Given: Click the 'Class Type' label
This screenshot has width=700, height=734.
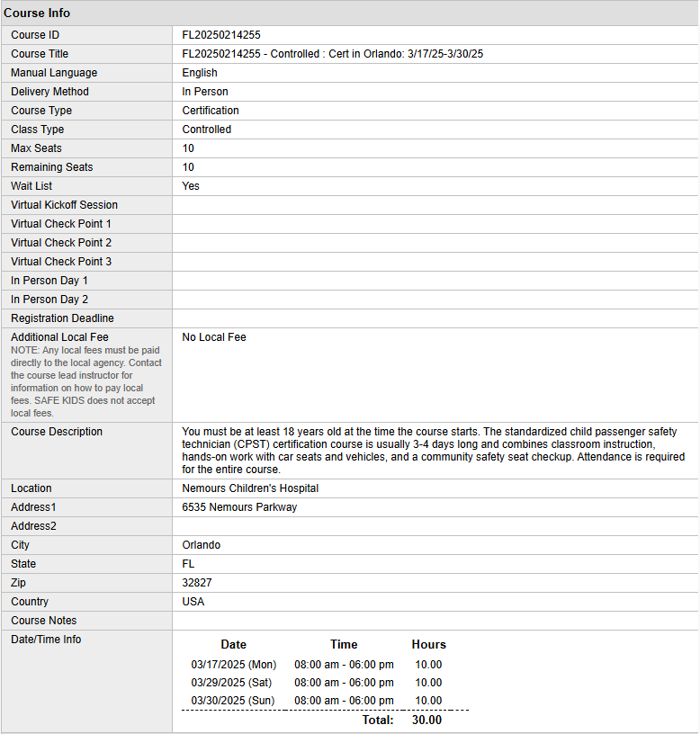Looking at the screenshot, I should point(38,130).
